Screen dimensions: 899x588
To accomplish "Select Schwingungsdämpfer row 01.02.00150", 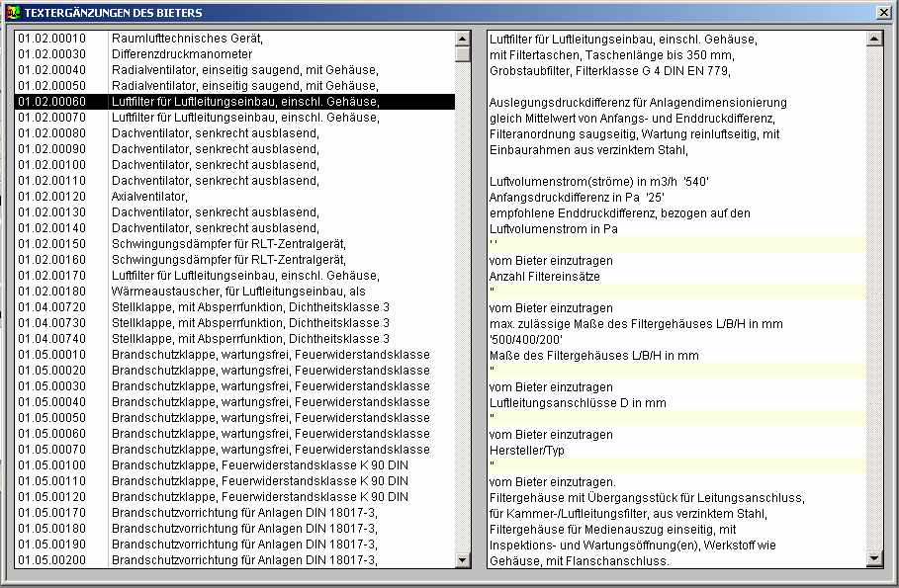I will pos(233,244).
